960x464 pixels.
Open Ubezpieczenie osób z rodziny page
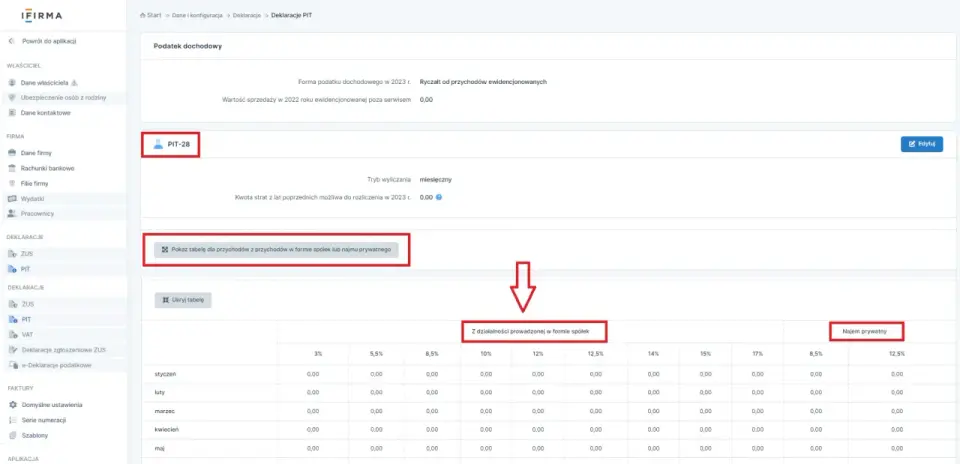tap(64, 97)
